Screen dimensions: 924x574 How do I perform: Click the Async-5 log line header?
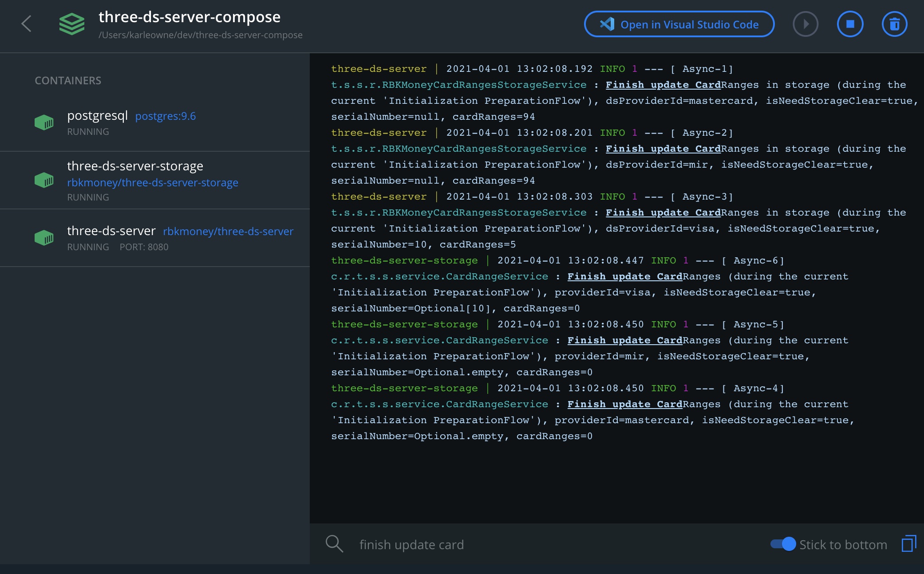(558, 324)
